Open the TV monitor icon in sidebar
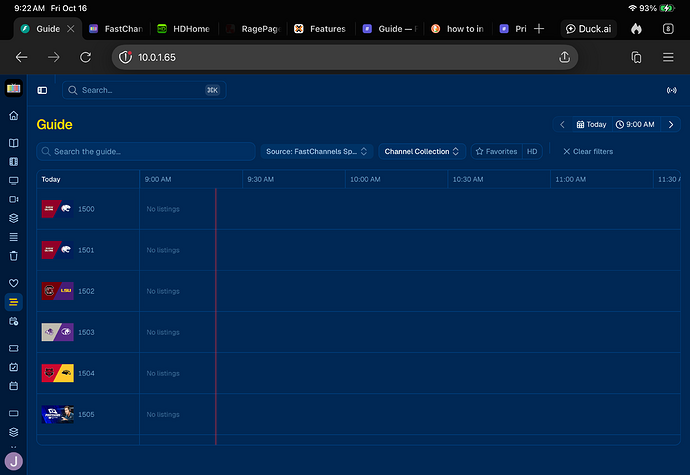The image size is (690, 475). (14, 180)
